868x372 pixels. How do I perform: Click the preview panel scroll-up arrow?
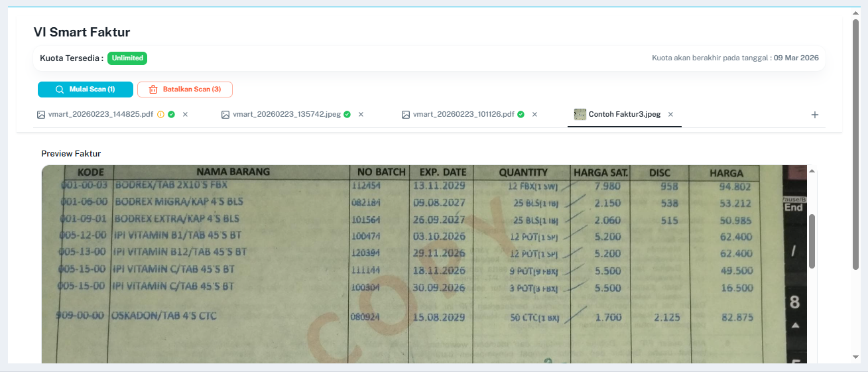[812, 171]
